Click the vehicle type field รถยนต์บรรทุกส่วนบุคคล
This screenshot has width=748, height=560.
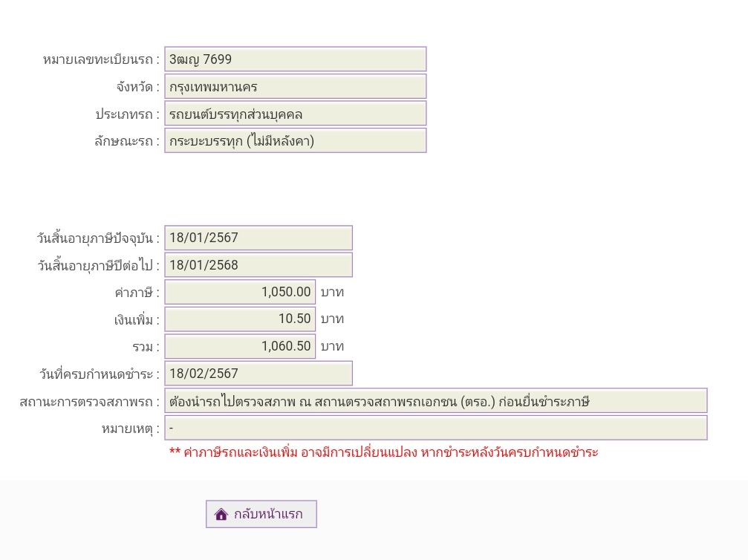click(296, 114)
